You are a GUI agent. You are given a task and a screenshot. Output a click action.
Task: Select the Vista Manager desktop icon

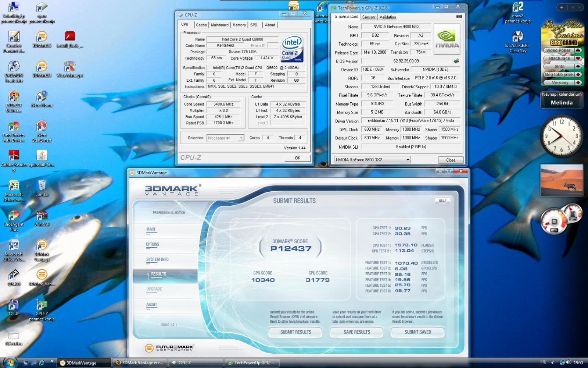(x=69, y=69)
